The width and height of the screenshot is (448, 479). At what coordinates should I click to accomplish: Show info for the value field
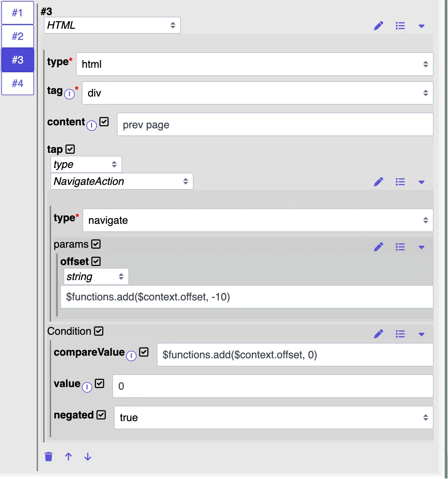[87, 387]
